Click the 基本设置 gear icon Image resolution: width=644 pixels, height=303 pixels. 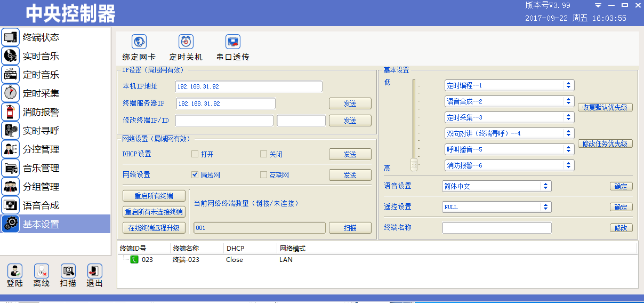tap(10, 224)
